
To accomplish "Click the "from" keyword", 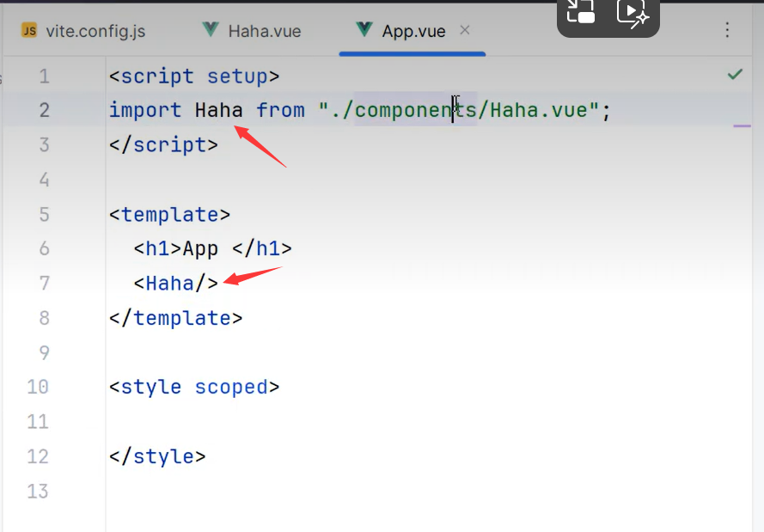I will pos(281,111).
